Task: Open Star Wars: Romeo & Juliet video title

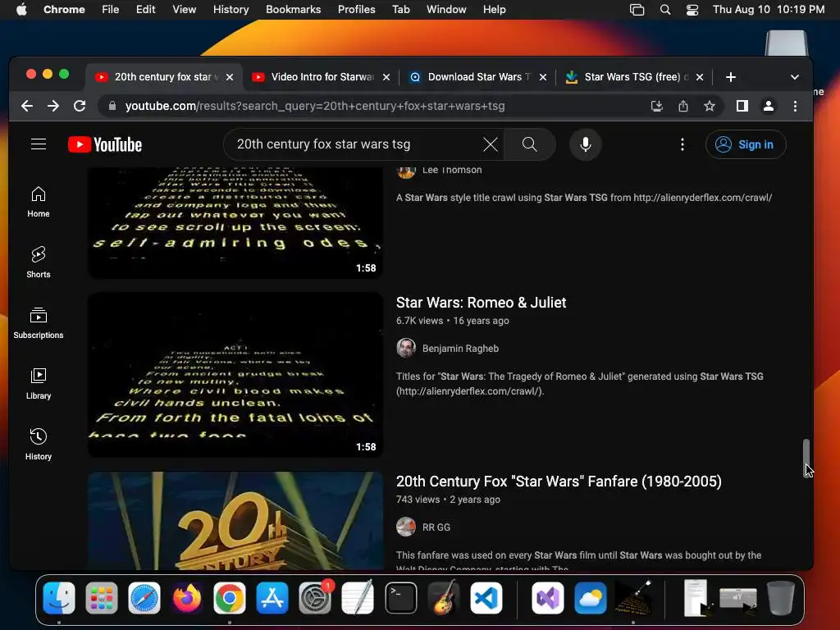Action: click(481, 303)
